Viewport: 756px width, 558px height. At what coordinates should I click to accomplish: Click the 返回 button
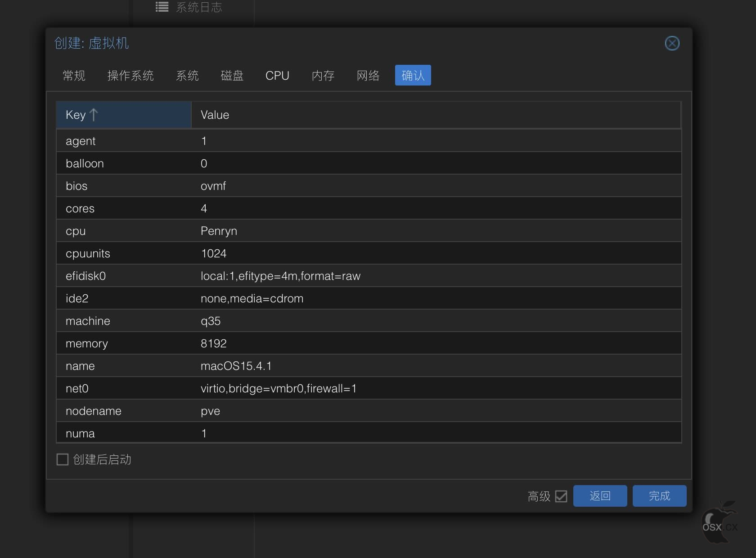(600, 496)
